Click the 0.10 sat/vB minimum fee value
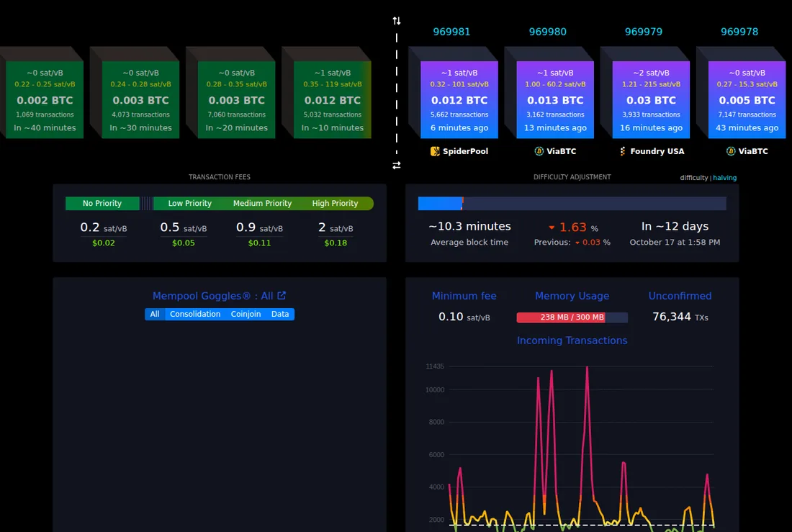 [464, 317]
